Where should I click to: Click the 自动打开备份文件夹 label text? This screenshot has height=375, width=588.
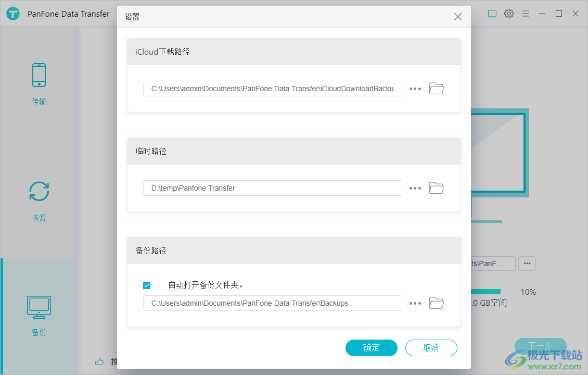(206, 285)
